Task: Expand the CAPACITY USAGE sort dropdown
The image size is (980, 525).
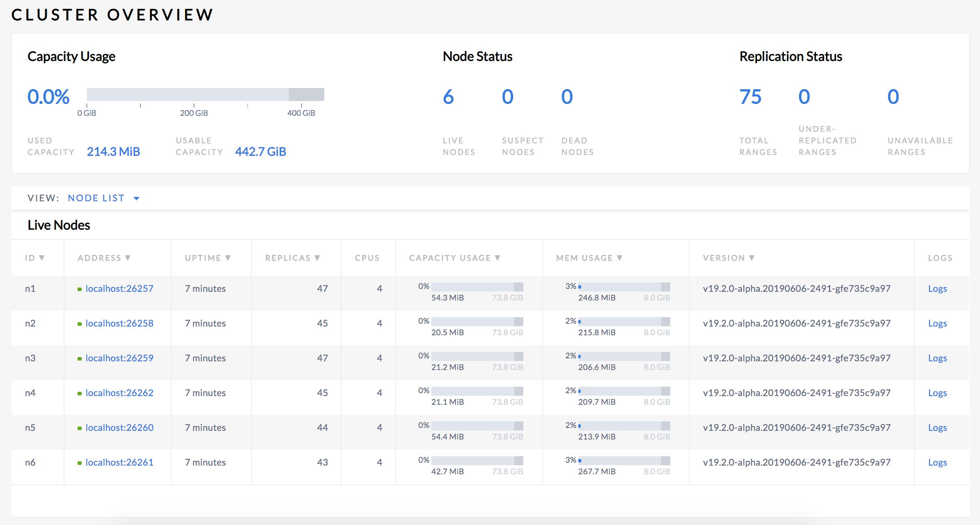Action: (x=498, y=257)
